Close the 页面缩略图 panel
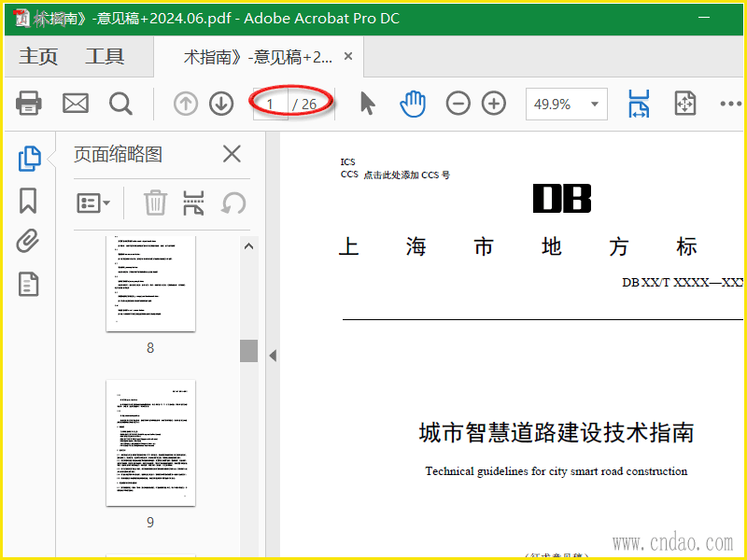Image resolution: width=747 pixels, height=560 pixels. [x=232, y=154]
